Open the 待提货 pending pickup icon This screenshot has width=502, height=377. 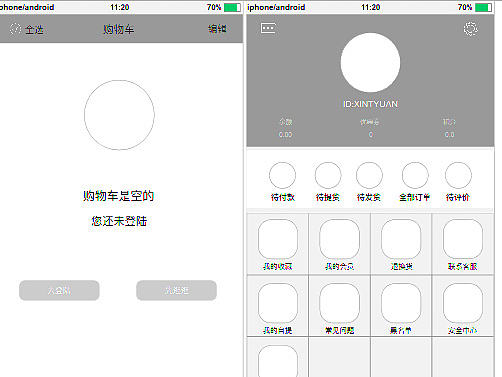(328, 175)
